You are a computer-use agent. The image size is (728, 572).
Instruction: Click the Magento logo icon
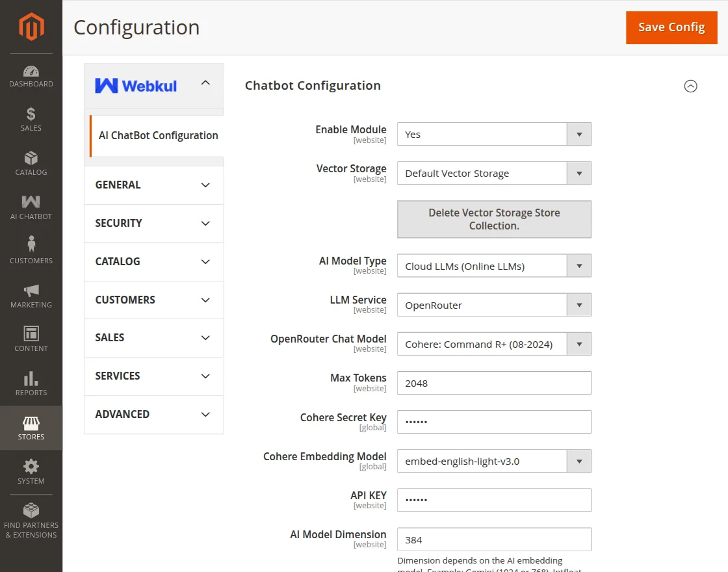click(31, 27)
